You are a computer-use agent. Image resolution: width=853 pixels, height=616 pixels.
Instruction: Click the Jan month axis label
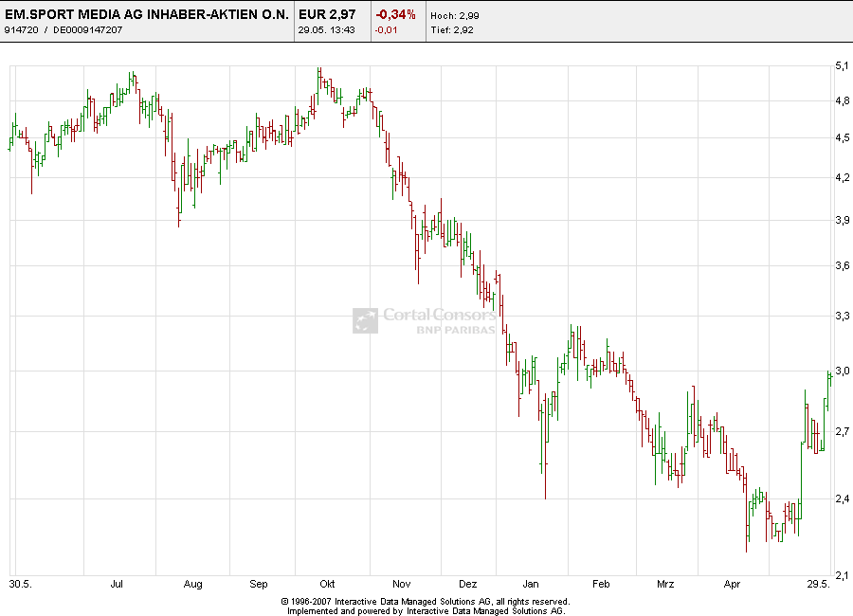point(531,584)
